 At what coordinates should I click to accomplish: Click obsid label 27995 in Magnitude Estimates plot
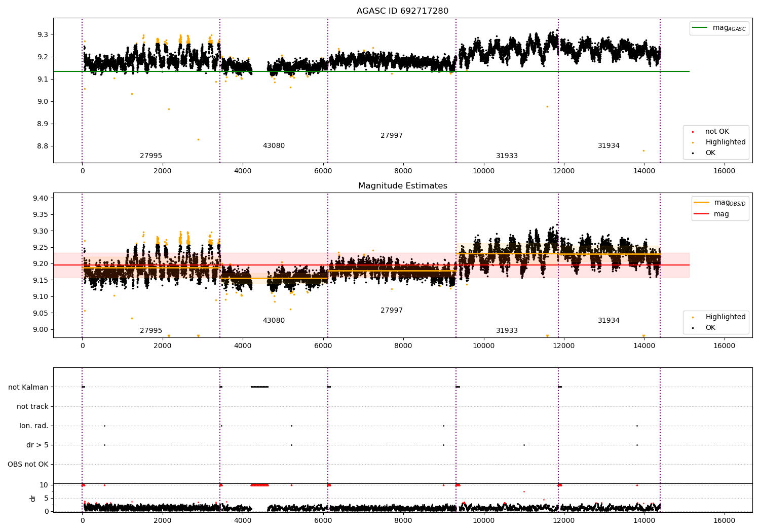point(151,331)
